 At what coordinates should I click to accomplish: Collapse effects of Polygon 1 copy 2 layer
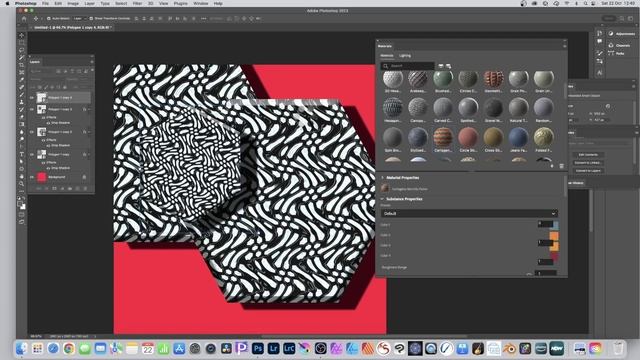90,132
